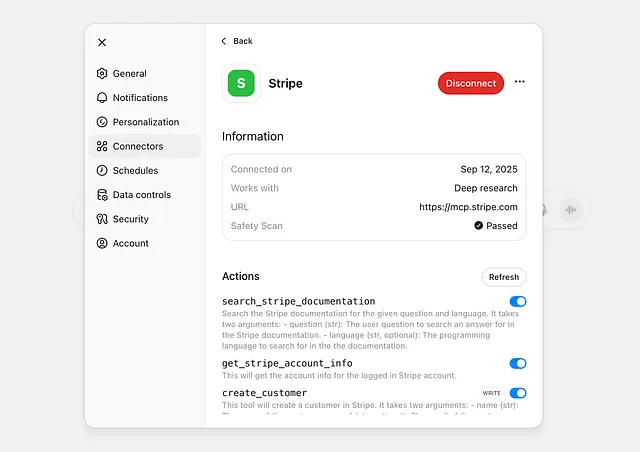Open the https://mcp.stripe.com URL
Viewport: 640px width, 452px height.
point(468,207)
